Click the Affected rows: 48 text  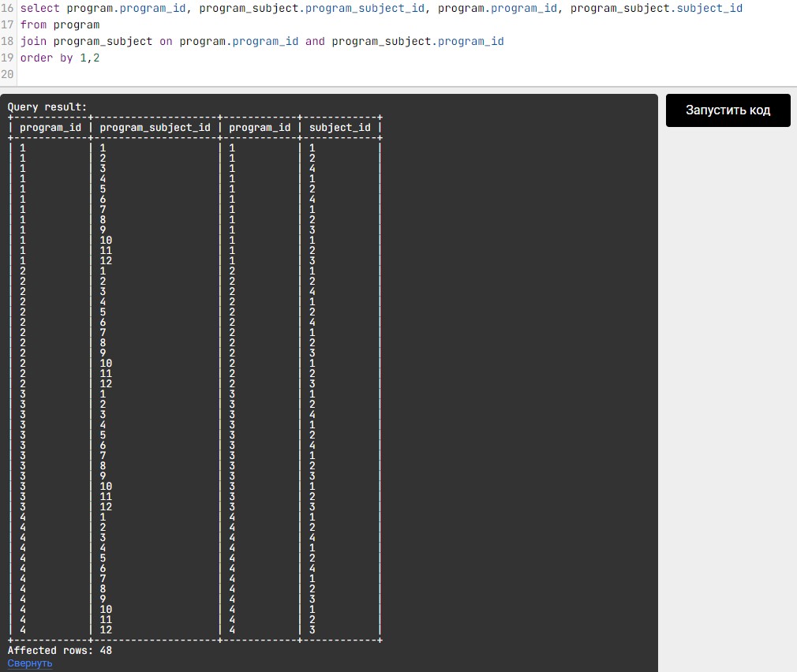pyautogui.click(x=60, y=651)
